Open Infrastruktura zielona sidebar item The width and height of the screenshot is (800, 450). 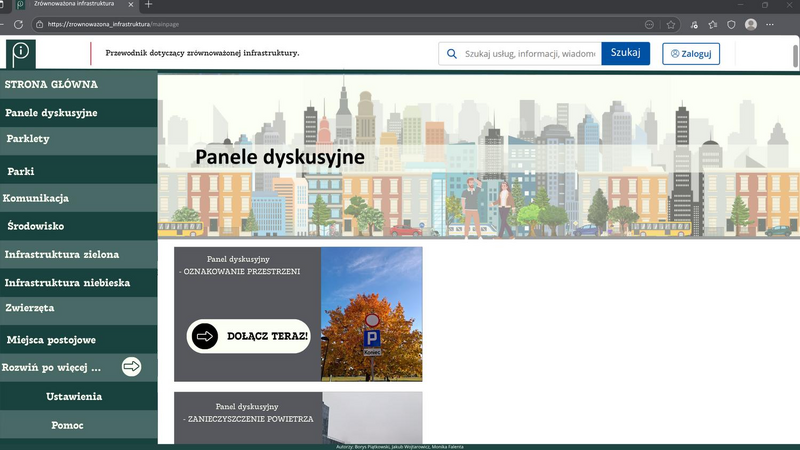click(x=61, y=254)
